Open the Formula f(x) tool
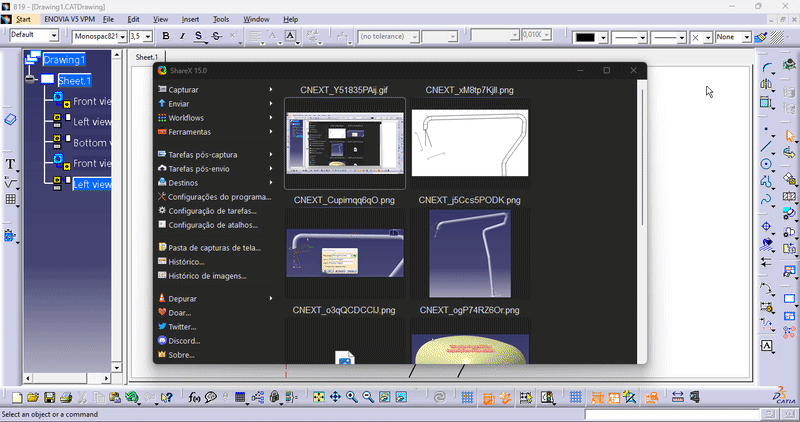 194,398
